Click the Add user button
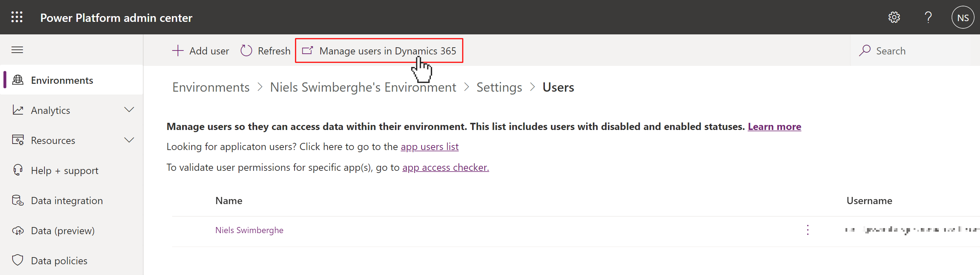 (201, 50)
